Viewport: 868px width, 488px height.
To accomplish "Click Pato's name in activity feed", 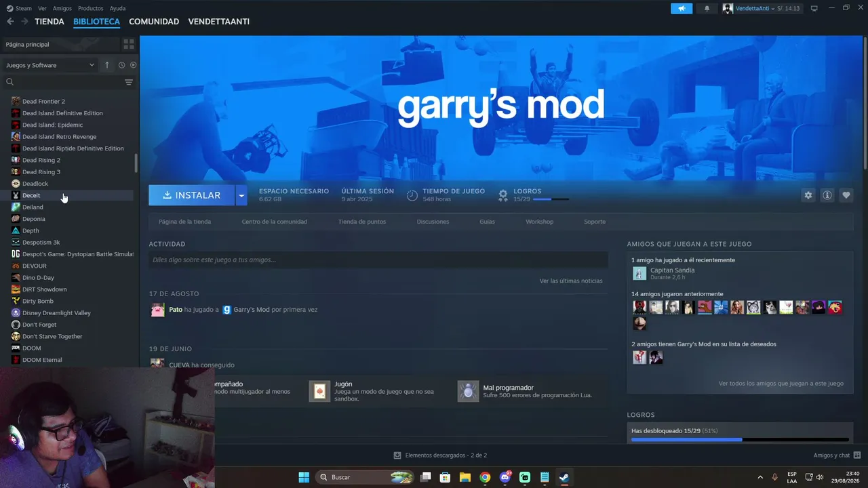I will (176, 310).
